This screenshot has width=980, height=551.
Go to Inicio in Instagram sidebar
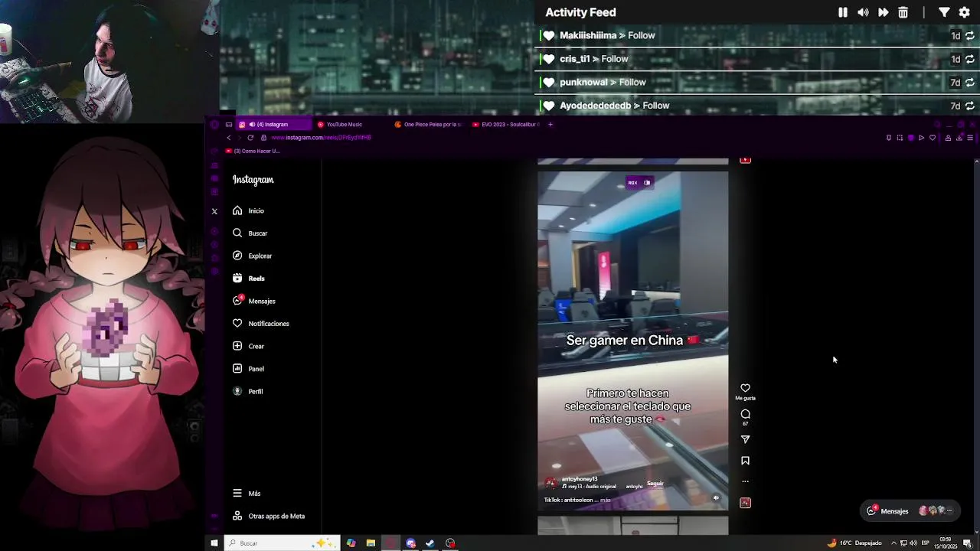tap(249, 210)
